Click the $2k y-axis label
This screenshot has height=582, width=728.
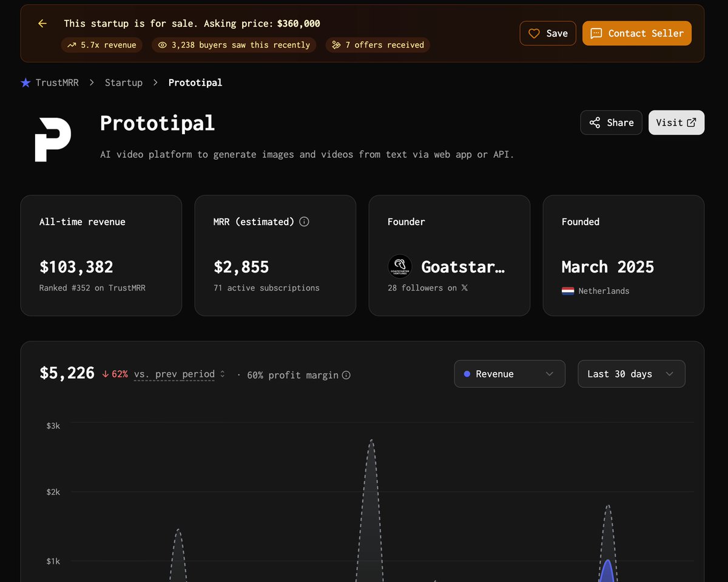pyautogui.click(x=53, y=492)
